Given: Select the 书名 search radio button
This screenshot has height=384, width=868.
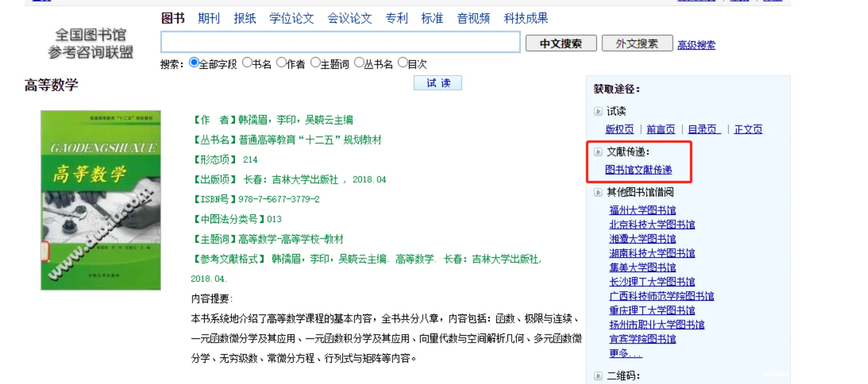Looking at the screenshot, I should point(247,63).
